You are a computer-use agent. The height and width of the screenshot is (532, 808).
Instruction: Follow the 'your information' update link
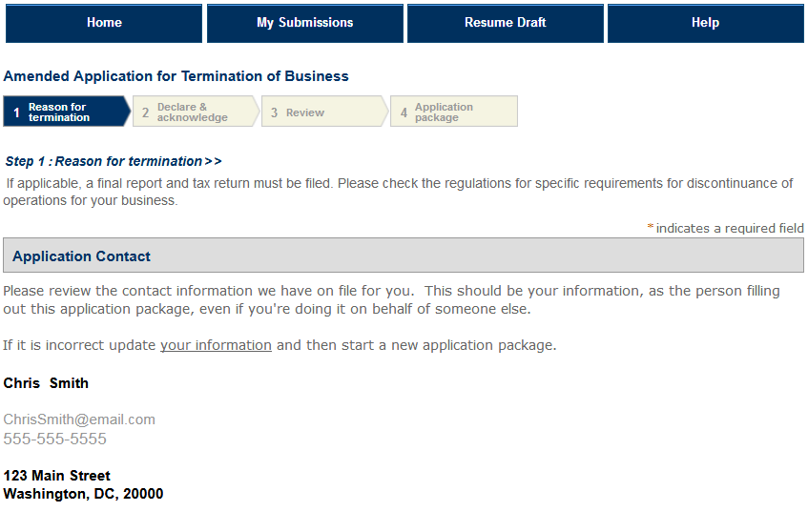pyautogui.click(x=216, y=345)
